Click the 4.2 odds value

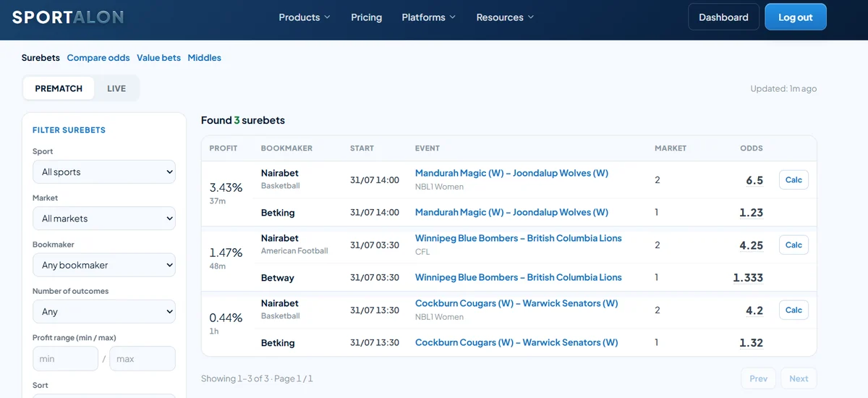click(754, 310)
